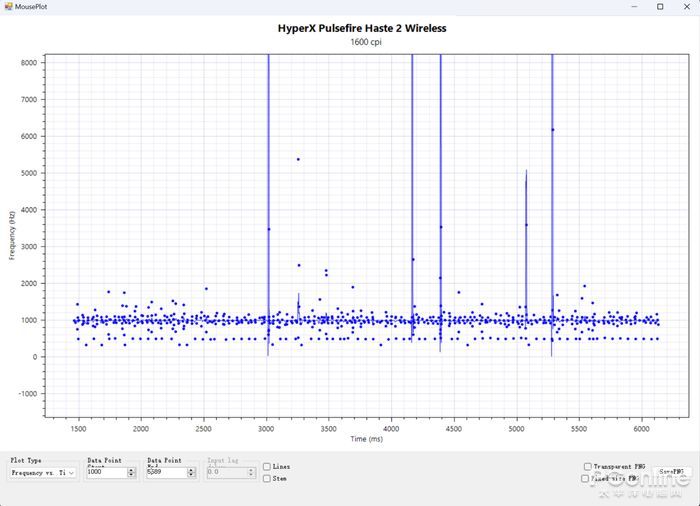Screen dimensions: 700x506
Task: Enable the Stem checkbox
Action: [x=267, y=478]
